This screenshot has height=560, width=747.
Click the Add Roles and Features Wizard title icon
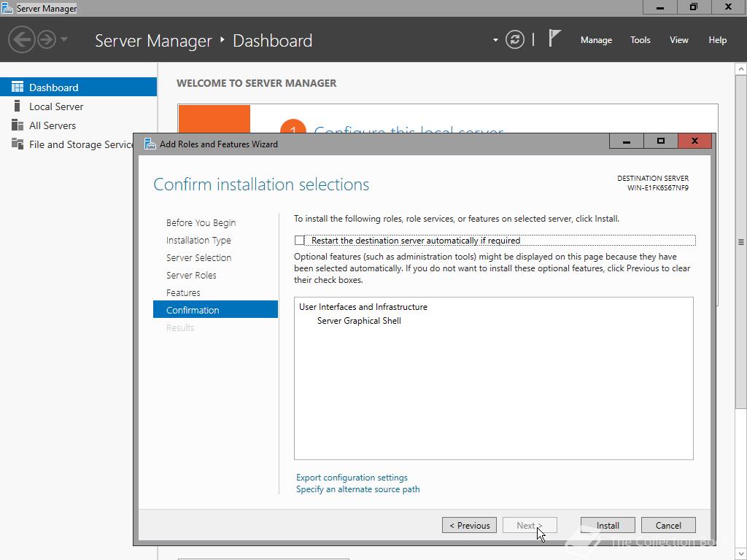pyautogui.click(x=150, y=144)
